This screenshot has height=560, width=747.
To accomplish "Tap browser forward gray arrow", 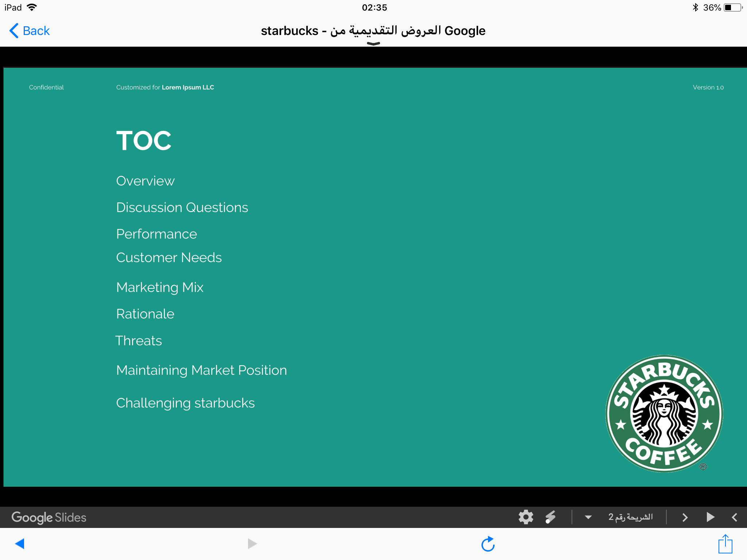I will click(x=252, y=544).
